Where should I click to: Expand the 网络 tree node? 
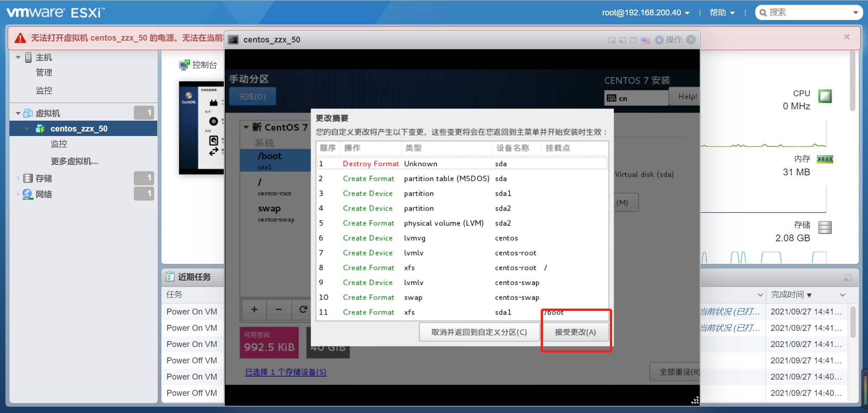click(18, 194)
